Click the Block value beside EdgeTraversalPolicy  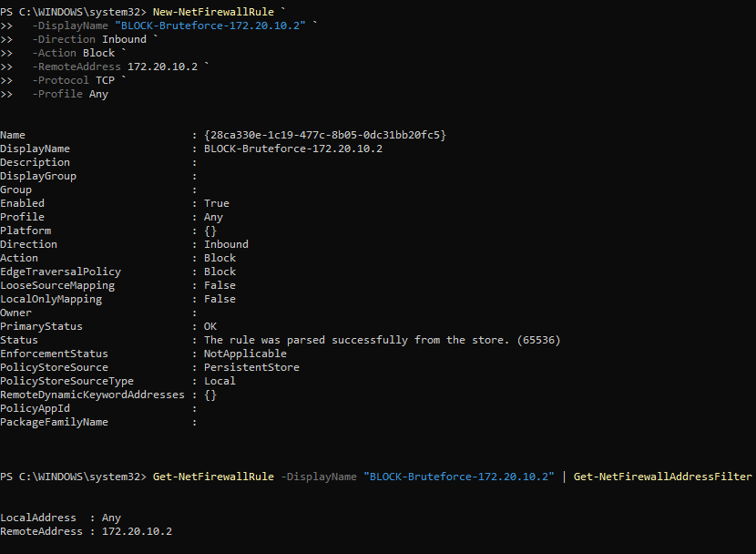pos(220,272)
